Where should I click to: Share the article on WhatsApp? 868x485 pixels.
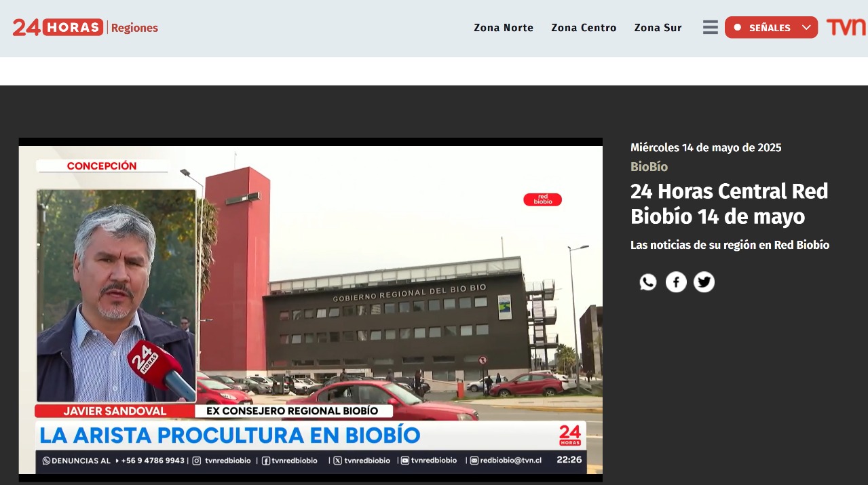[x=648, y=282]
